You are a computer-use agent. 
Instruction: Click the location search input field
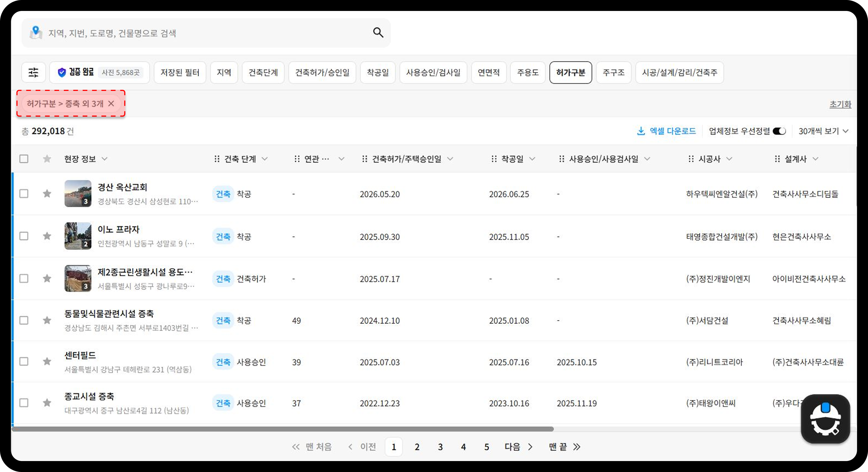(x=206, y=33)
